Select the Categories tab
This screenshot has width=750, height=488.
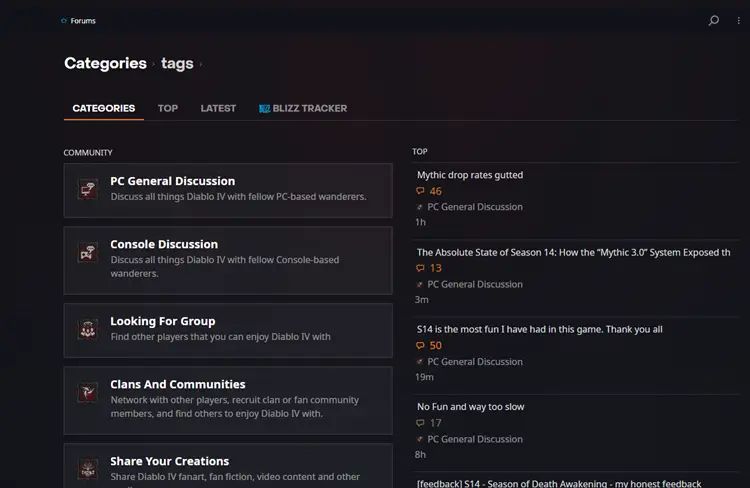[104, 109]
